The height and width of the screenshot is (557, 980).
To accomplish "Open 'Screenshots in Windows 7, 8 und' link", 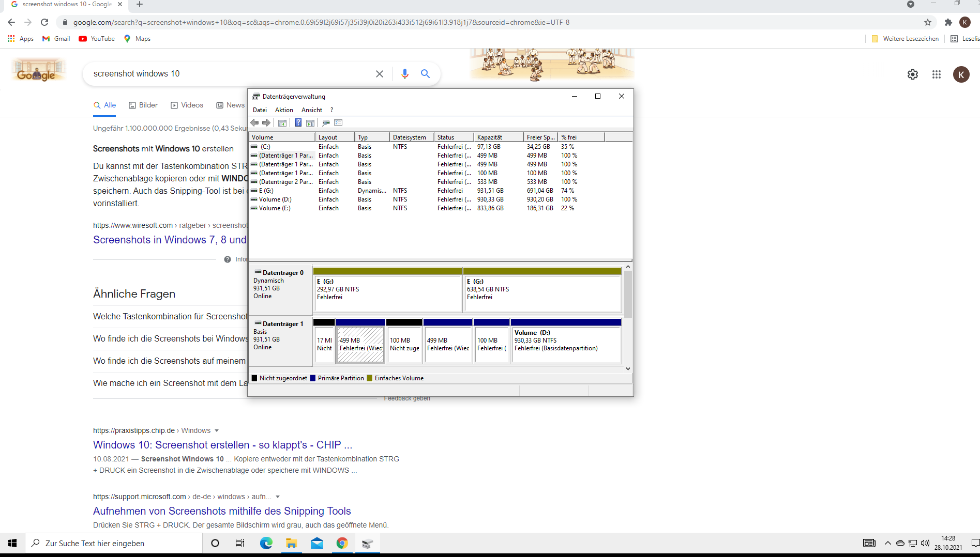I will (170, 240).
